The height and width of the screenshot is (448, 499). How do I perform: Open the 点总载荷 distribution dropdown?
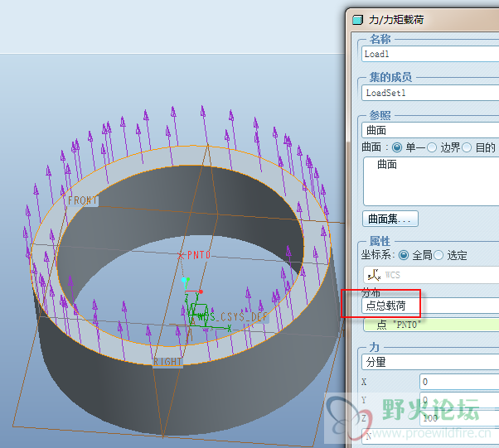[429, 306]
